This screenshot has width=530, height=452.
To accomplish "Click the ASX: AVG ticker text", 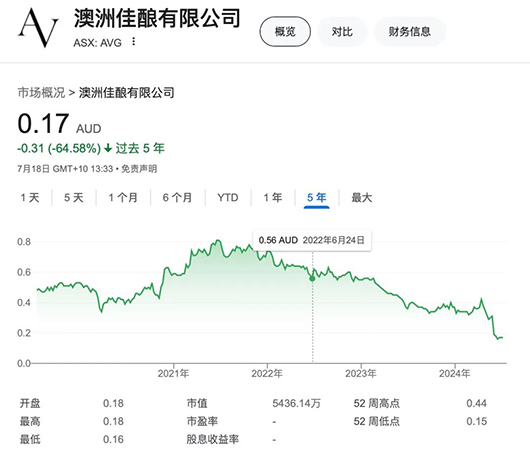I will point(98,43).
